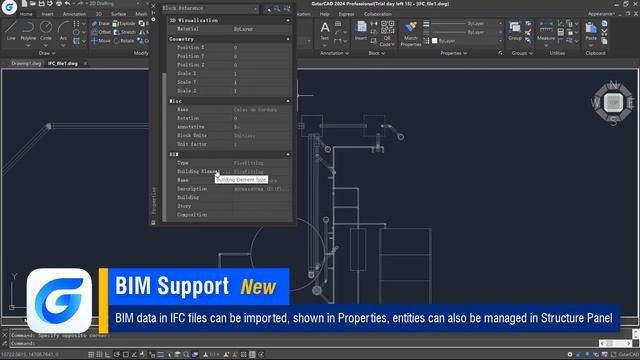Image resolution: width=640 pixels, height=360 pixels.
Task: Select the Arc tool
Action: [x=63, y=31]
